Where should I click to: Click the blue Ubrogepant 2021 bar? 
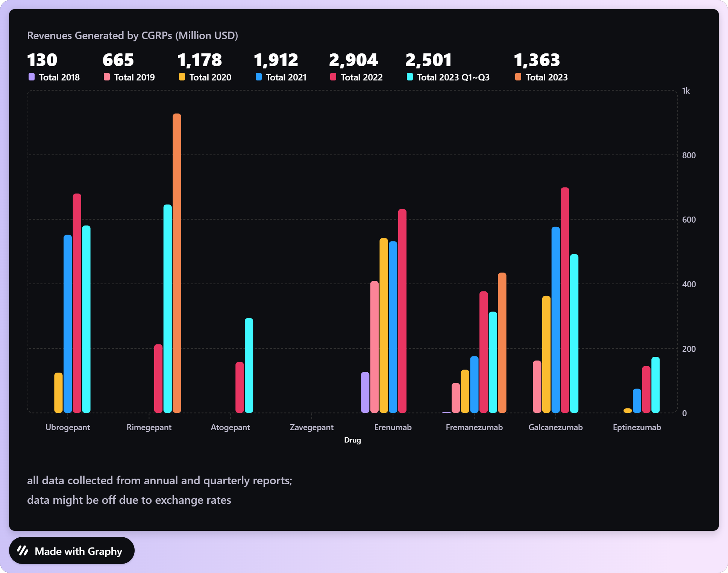click(68, 324)
